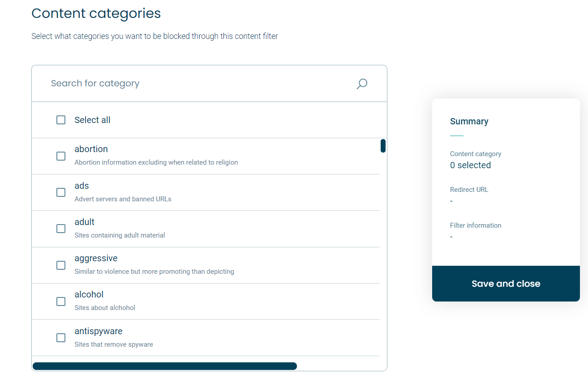588x378 pixels.
Task: Click the horizontal scrollbar below the list
Action: pyautogui.click(x=165, y=366)
